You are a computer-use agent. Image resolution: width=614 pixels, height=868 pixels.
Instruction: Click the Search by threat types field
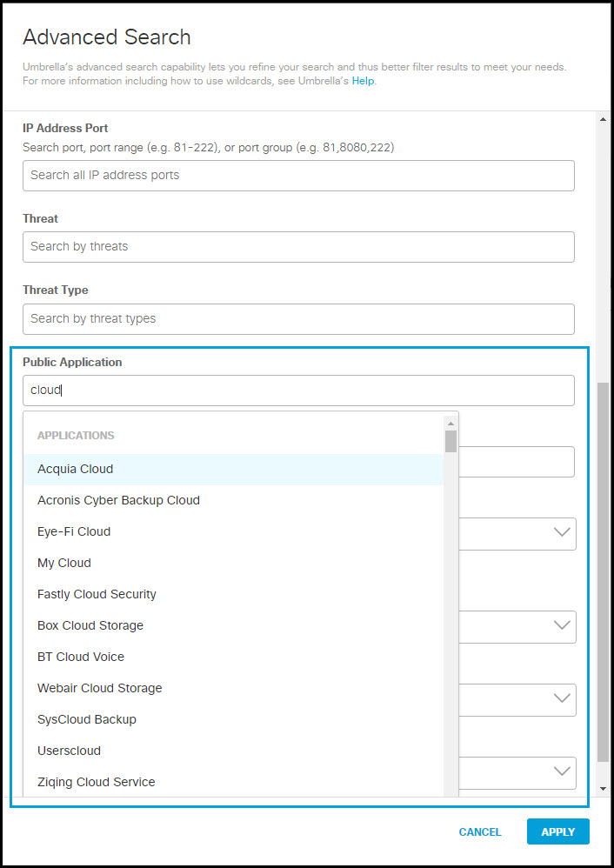pos(298,319)
